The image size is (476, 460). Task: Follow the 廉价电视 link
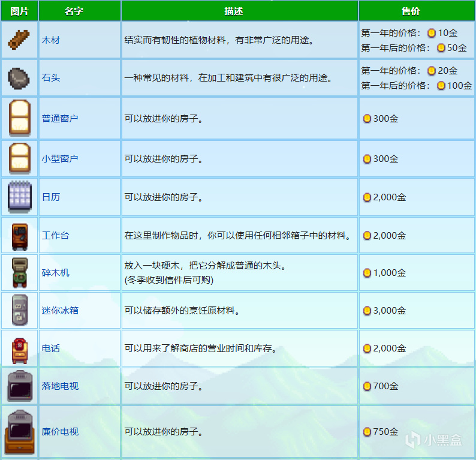pyautogui.click(x=60, y=431)
